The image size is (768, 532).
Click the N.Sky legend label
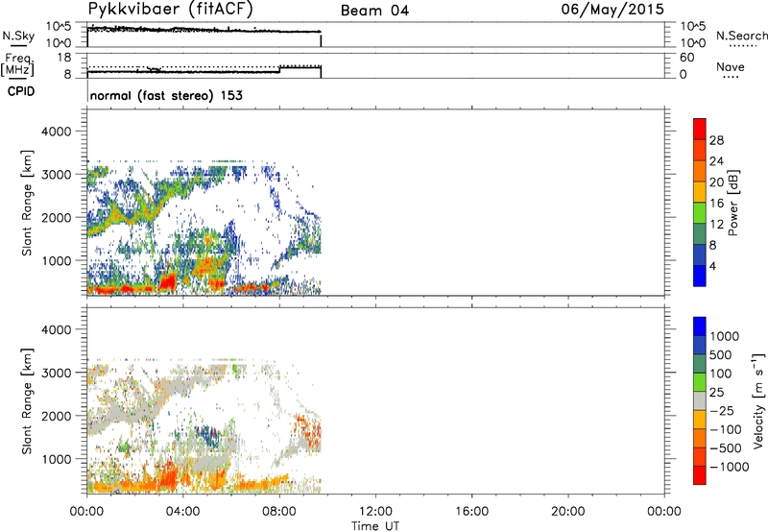18,36
